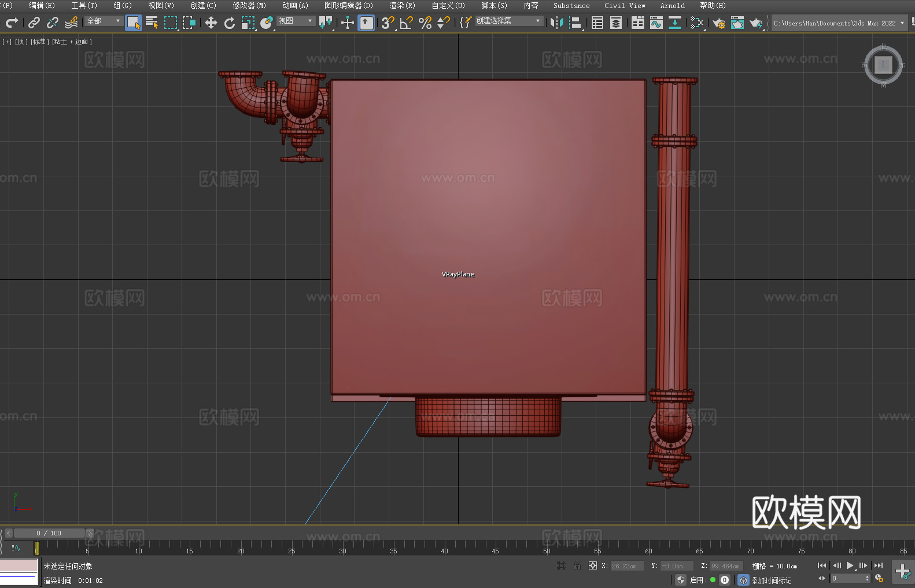Screen dimensions: 915x588
Task: Select the Rotate tool in the toolbar
Action: tap(230, 23)
